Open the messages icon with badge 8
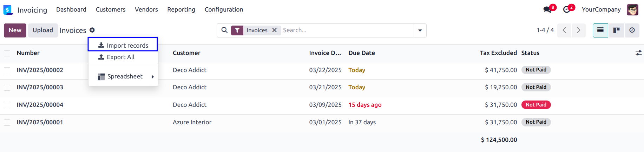Viewport: 644px width, 152px height. 547,9
